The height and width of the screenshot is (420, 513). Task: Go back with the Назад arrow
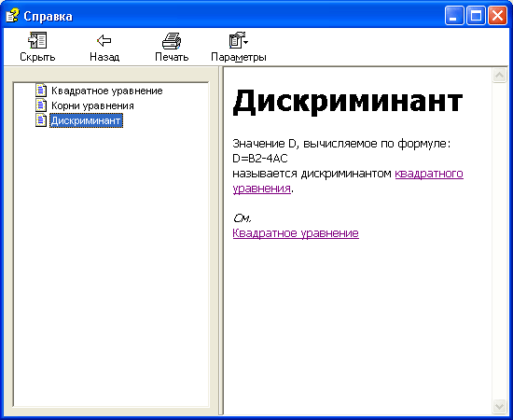click(104, 40)
